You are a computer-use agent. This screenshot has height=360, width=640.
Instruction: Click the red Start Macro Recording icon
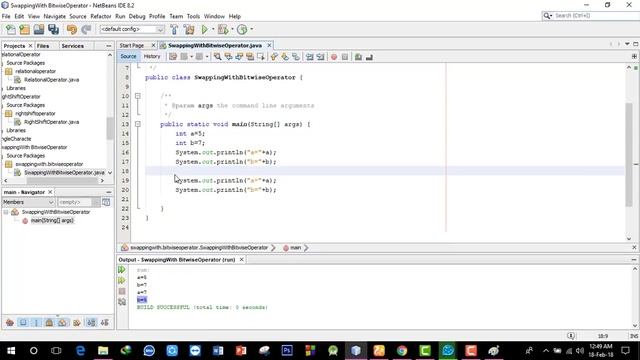coord(334,57)
